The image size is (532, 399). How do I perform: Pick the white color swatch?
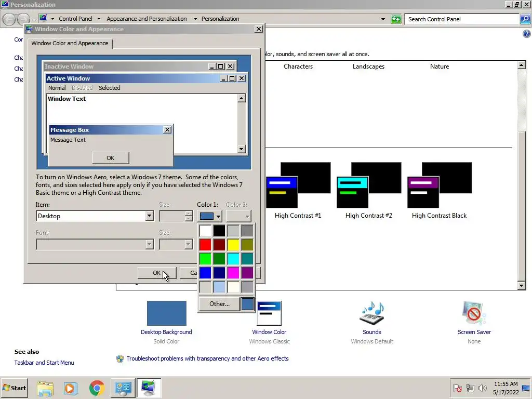(x=205, y=231)
